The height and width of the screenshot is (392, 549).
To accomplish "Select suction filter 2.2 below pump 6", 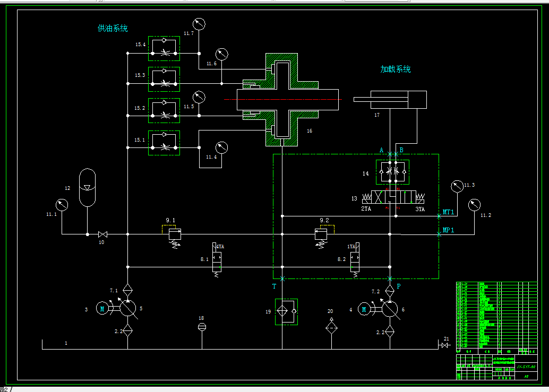I will click(x=390, y=331).
